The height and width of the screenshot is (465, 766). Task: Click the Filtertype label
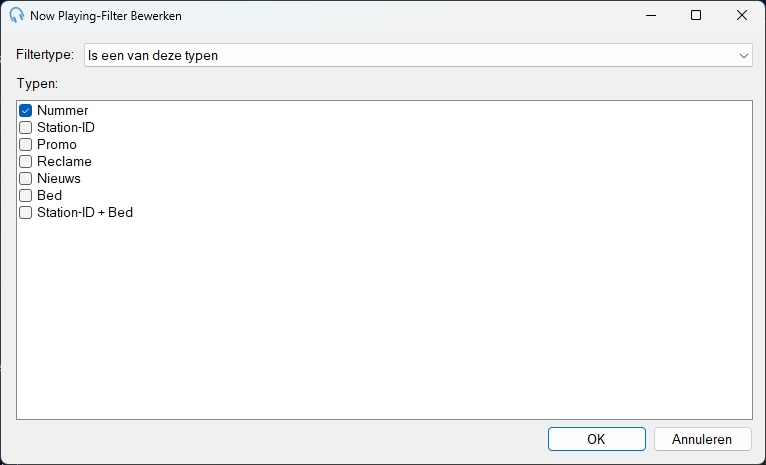pos(45,54)
